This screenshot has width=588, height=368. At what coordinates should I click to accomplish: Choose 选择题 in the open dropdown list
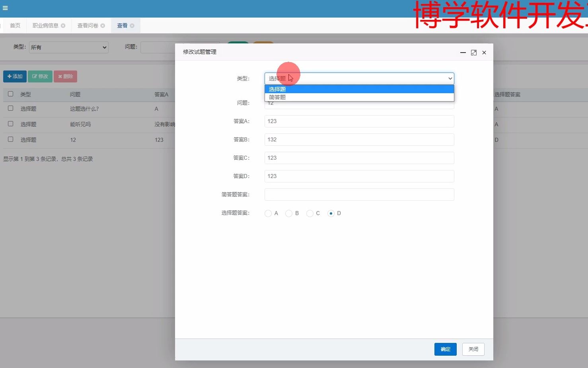(359, 89)
